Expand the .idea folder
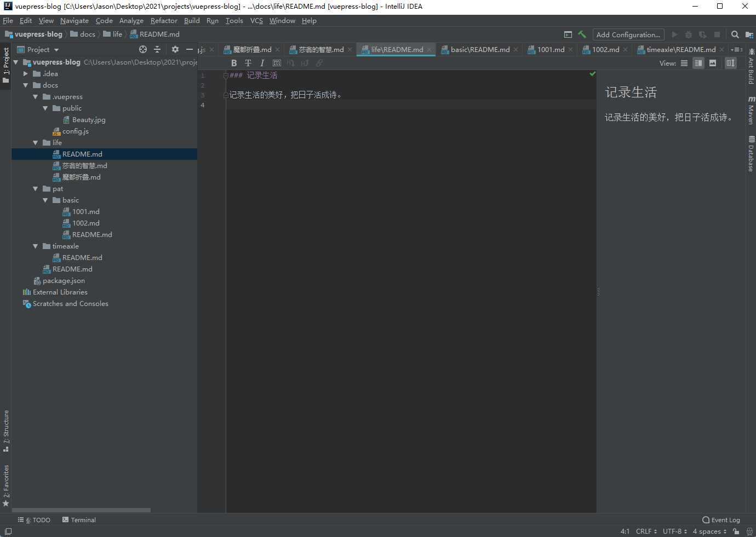 (26, 74)
